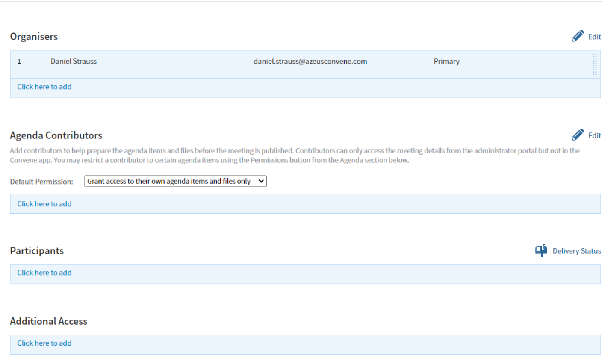The image size is (602, 364).
Task: Click the Participants section heading
Action: click(x=37, y=251)
